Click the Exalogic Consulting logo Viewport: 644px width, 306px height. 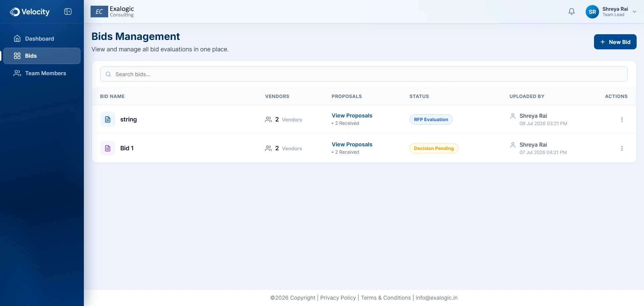click(112, 11)
